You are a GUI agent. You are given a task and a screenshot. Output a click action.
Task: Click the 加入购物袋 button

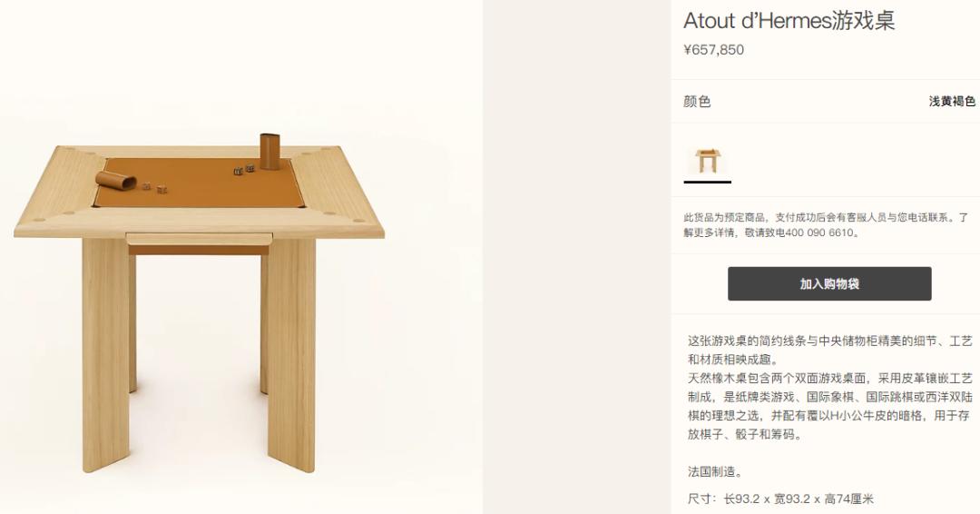(x=829, y=284)
